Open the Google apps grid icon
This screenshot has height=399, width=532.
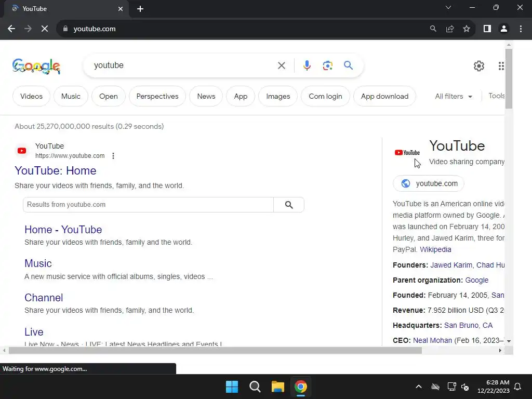(501, 66)
